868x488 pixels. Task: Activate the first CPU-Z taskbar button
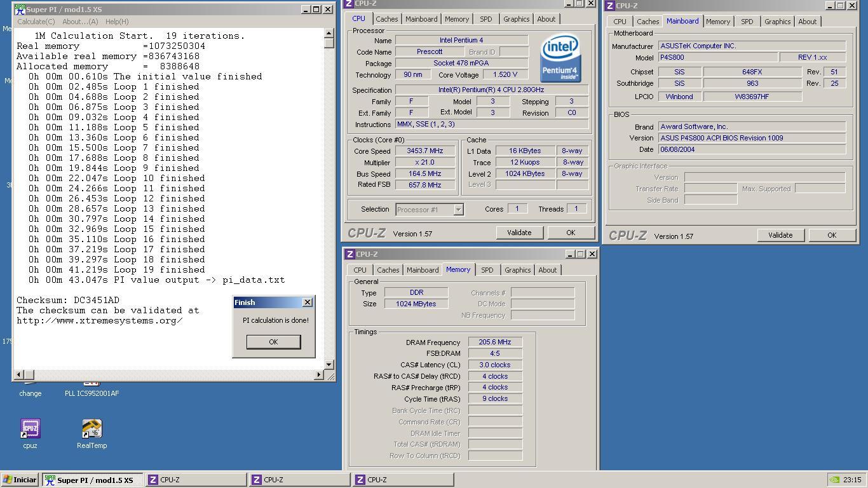pyautogui.click(x=196, y=480)
